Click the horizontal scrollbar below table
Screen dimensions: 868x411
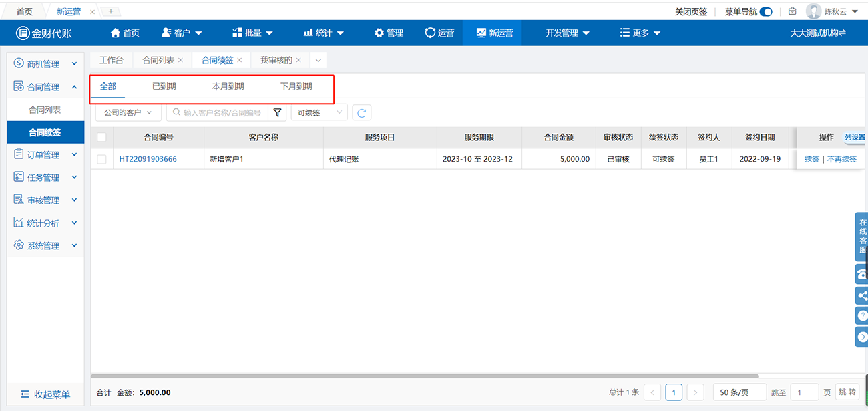[x=425, y=376]
